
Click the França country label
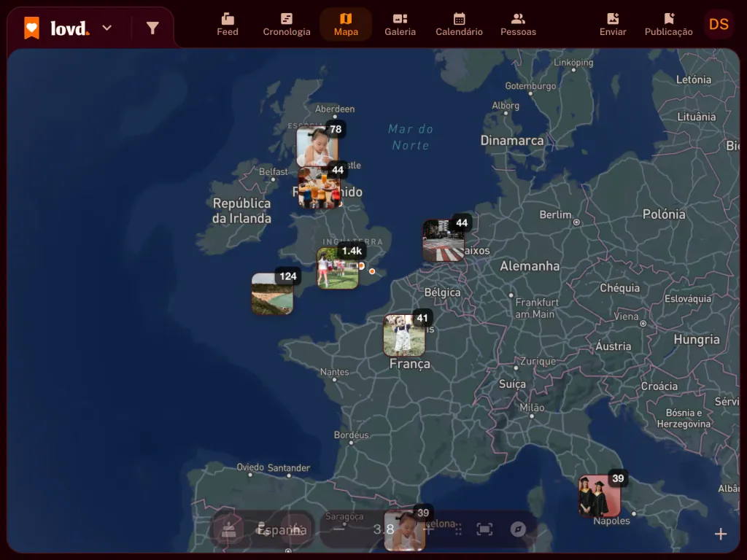click(410, 364)
